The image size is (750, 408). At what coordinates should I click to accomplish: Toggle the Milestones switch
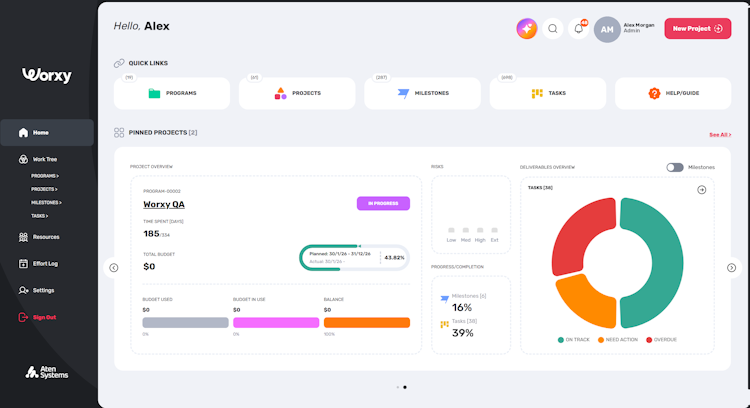tap(675, 167)
